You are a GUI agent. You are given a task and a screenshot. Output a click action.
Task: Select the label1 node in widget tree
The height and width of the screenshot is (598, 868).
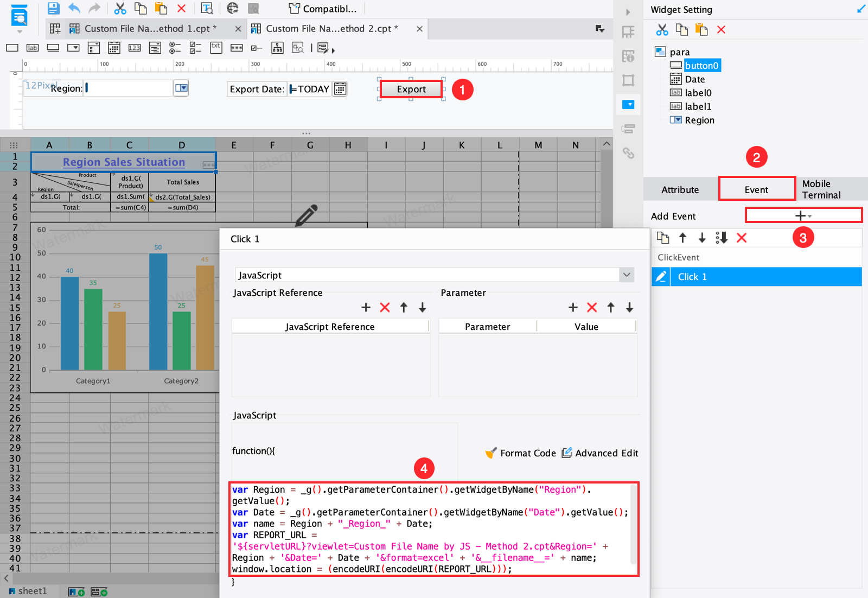(x=698, y=106)
